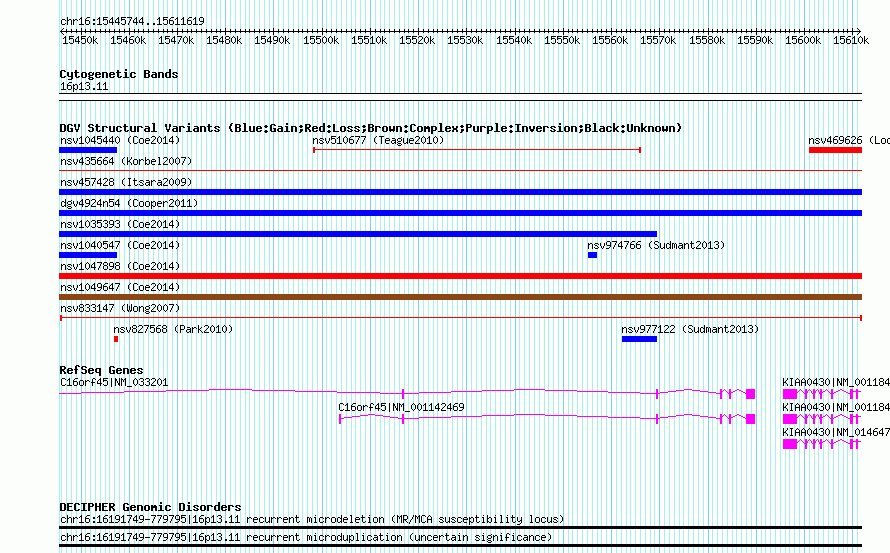
Task: Open the DECIPHER Genomic Disorders track title
Action: [150, 507]
